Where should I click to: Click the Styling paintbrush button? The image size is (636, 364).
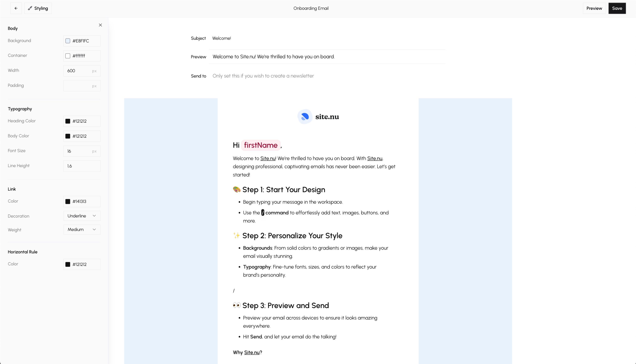click(x=38, y=8)
